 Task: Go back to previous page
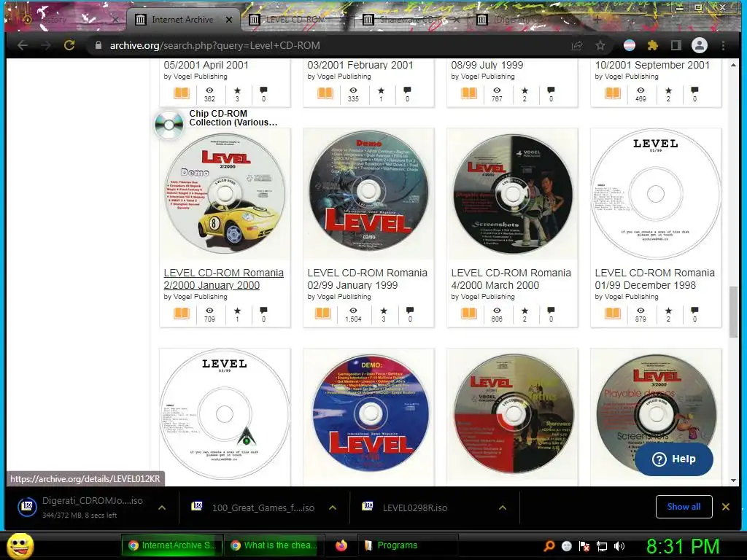(x=23, y=45)
